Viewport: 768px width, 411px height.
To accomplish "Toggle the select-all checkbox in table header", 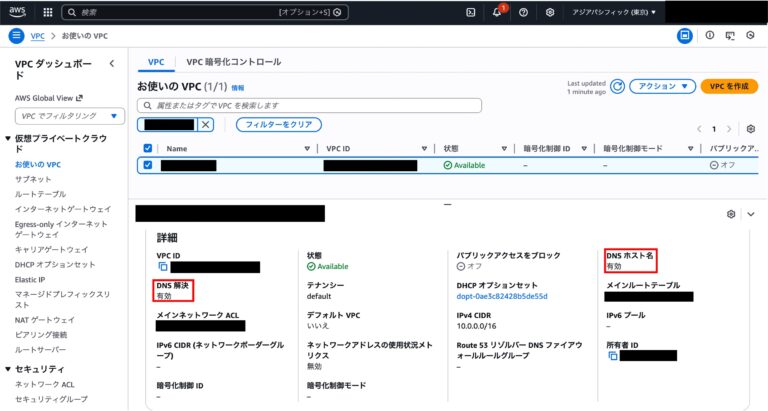I will pyautogui.click(x=148, y=148).
